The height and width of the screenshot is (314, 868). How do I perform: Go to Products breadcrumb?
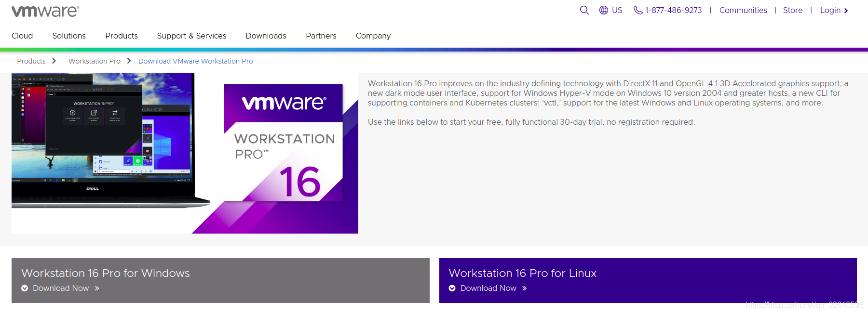[x=31, y=61]
